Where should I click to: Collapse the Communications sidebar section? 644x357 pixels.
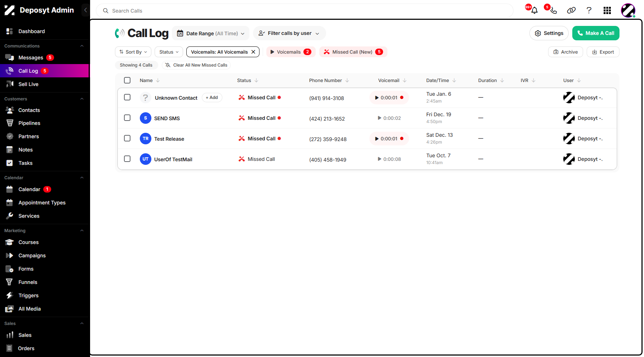(x=82, y=46)
